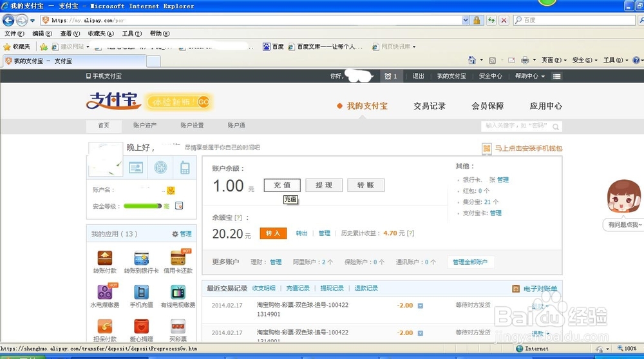Select the 会员保障 navigation tab
This screenshot has width=644, height=359.
tap(488, 106)
